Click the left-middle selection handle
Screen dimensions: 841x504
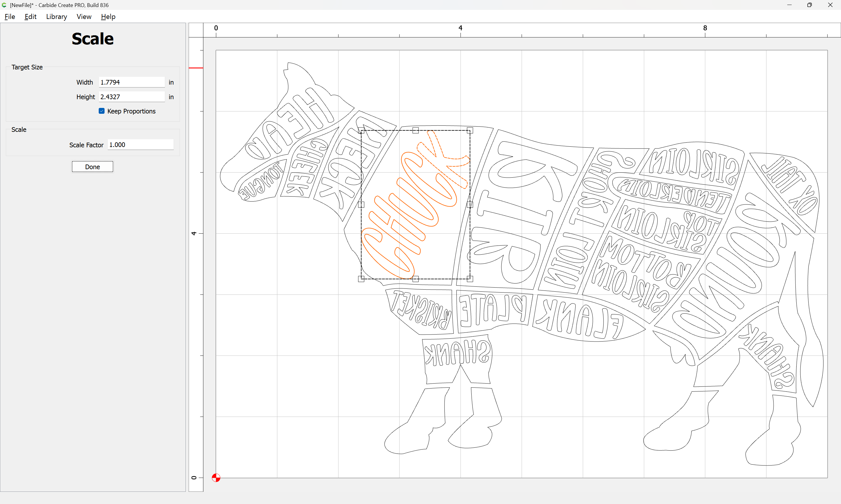coord(361,204)
